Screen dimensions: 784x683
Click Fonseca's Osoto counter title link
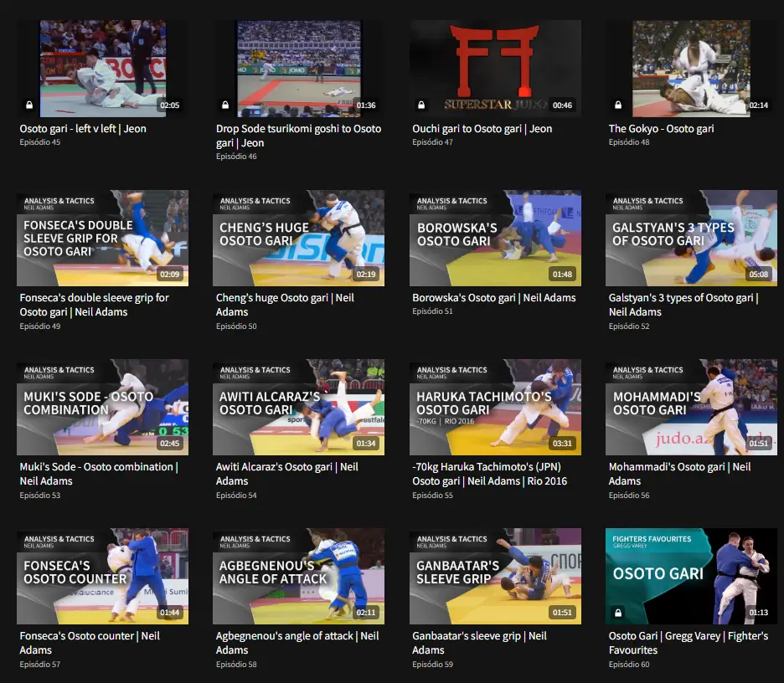click(x=90, y=643)
